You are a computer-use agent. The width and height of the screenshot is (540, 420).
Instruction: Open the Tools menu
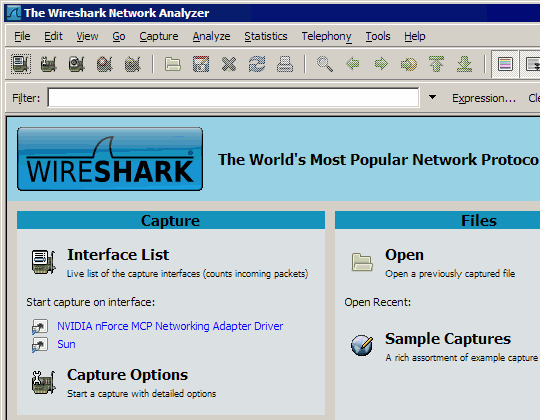378,36
